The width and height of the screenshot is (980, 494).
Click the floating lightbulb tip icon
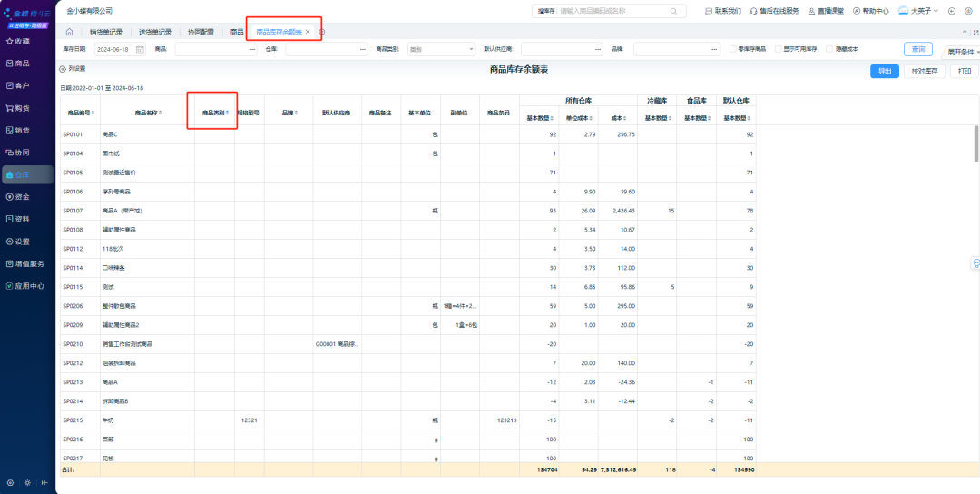975,262
